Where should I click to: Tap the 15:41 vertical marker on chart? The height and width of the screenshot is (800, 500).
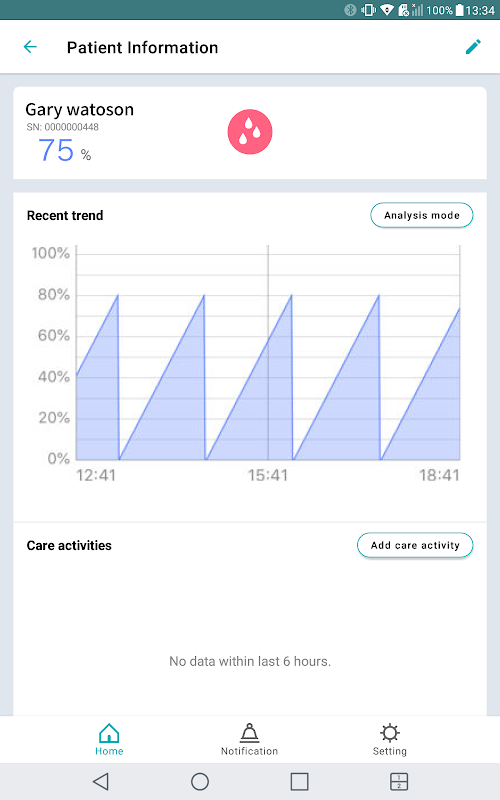click(x=268, y=352)
